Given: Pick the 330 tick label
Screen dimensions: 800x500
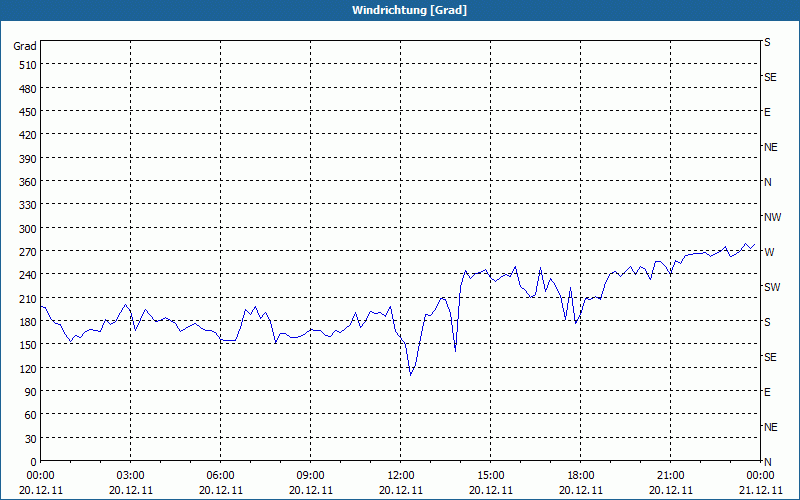Looking at the screenshot, I should [x=29, y=205].
